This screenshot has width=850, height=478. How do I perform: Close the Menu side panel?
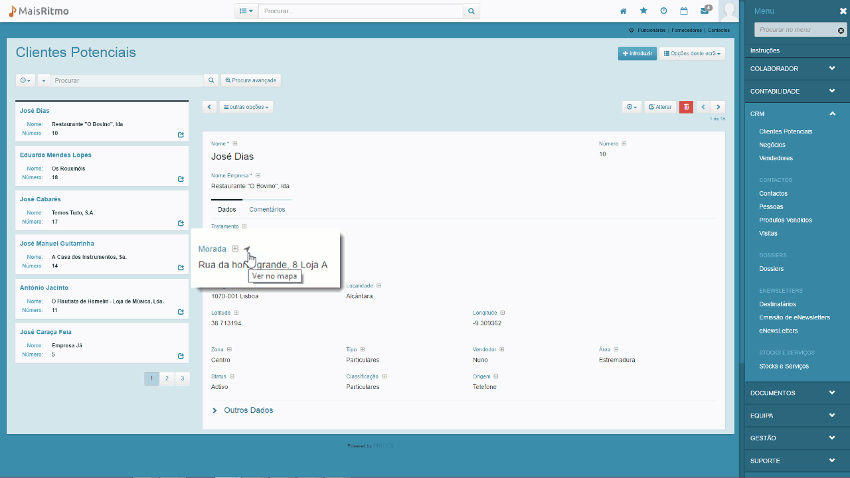(x=843, y=11)
